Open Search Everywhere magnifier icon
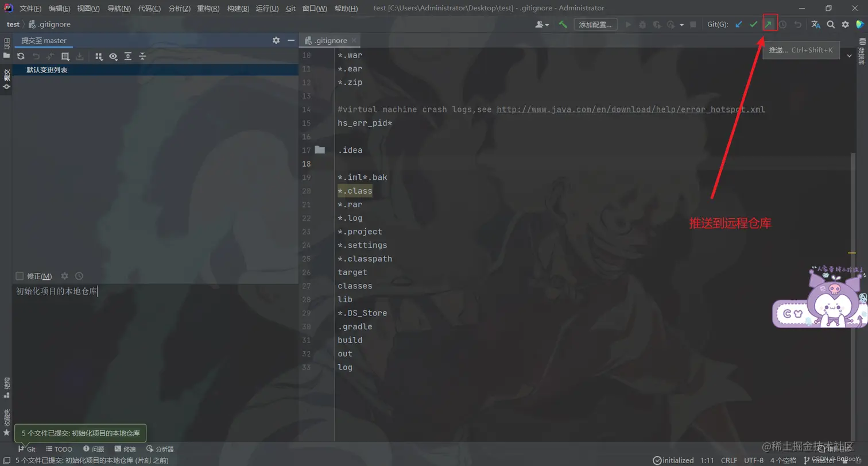Image resolution: width=868 pixels, height=466 pixels. point(831,25)
